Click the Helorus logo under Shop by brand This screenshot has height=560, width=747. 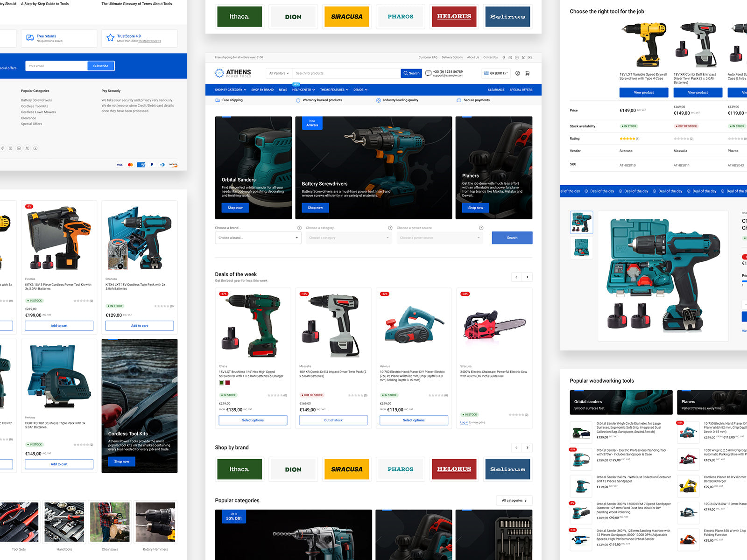coord(454,469)
